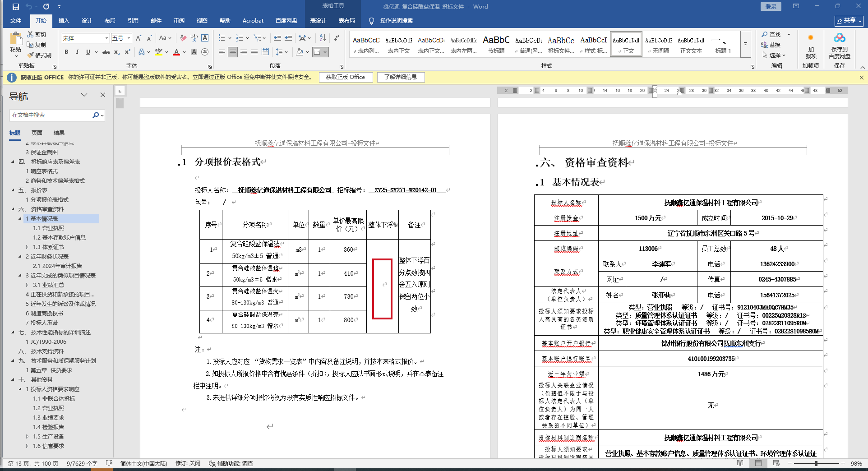Click the 了解详细信息 button

point(401,77)
